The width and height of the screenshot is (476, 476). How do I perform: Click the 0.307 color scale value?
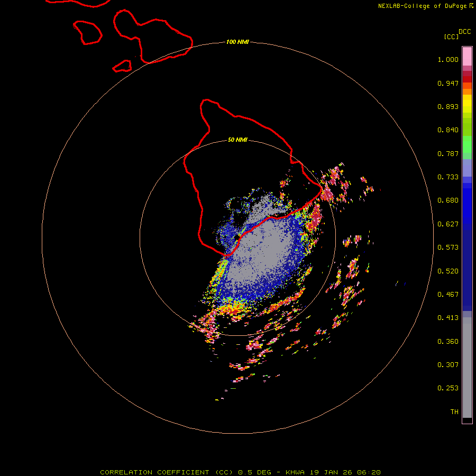coord(448,365)
